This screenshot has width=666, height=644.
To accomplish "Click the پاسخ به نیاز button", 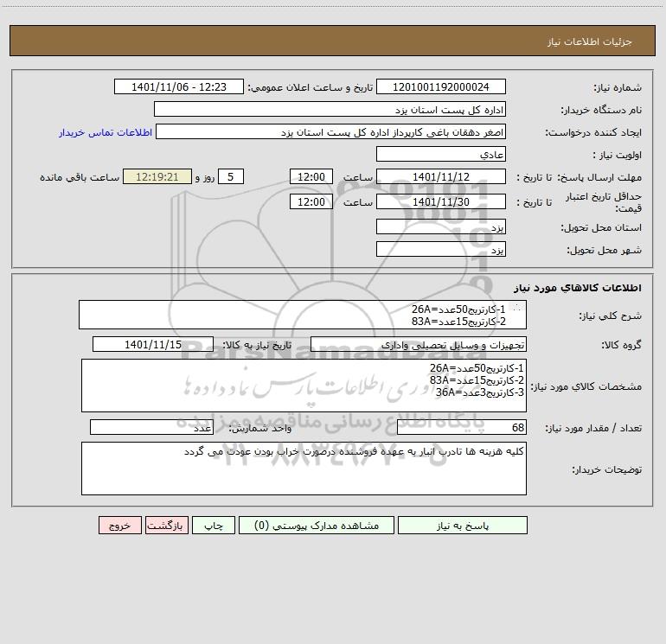I will pos(462,525).
